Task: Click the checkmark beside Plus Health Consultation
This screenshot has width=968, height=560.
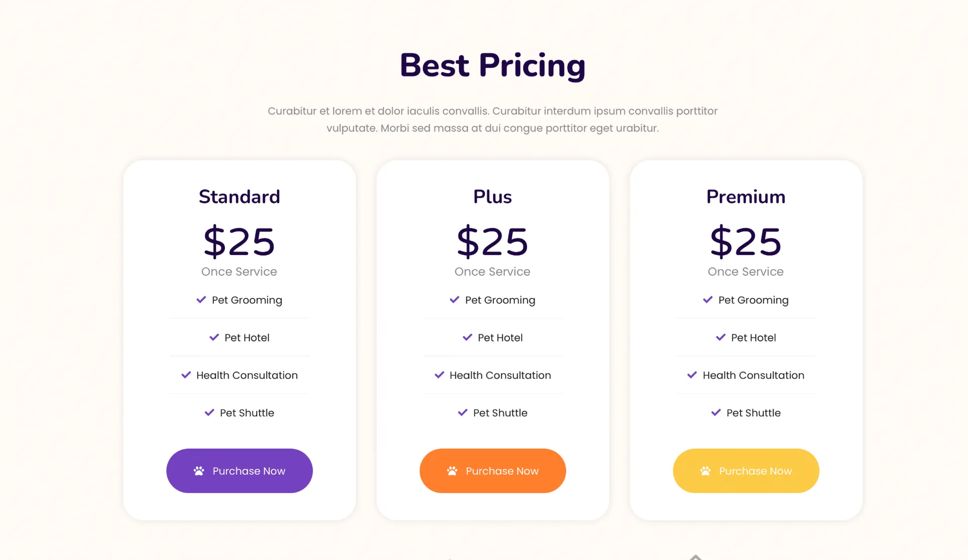Action: [439, 375]
